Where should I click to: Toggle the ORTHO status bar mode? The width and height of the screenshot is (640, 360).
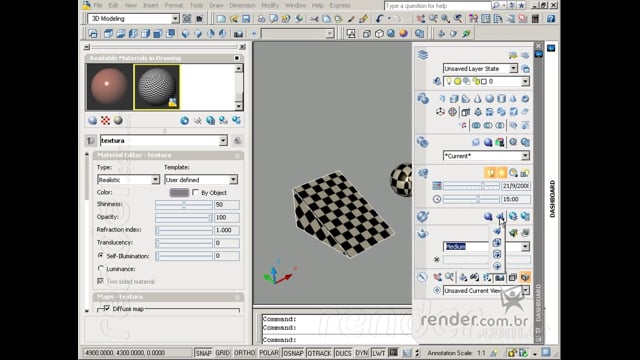coord(244,353)
